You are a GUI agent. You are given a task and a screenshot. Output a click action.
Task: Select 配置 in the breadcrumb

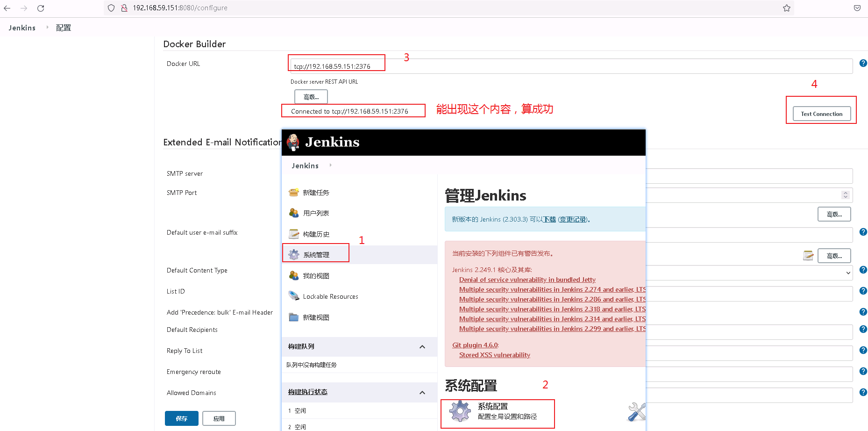(x=63, y=28)
